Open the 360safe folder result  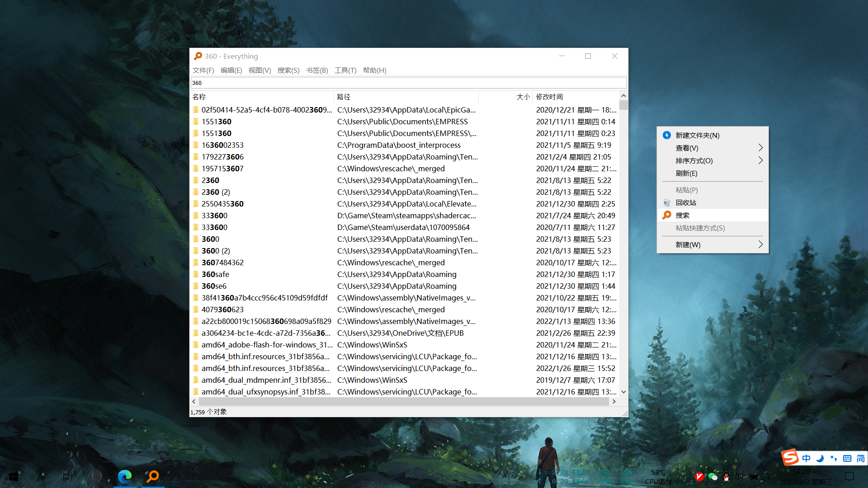click(215, 274)
